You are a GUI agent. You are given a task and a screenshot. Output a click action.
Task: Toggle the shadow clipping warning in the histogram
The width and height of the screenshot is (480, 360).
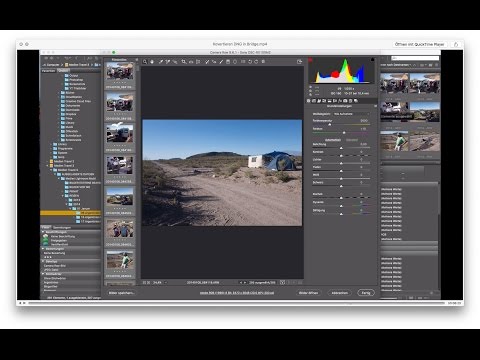click(310, 60)
